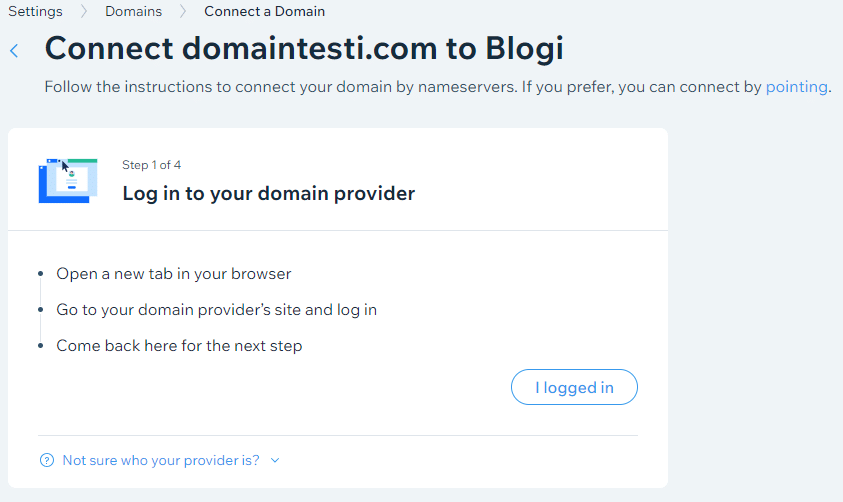This screenshot has height=502, width=843.
Task: Open the Settings breadcrumb
Action: click(35, 12)
